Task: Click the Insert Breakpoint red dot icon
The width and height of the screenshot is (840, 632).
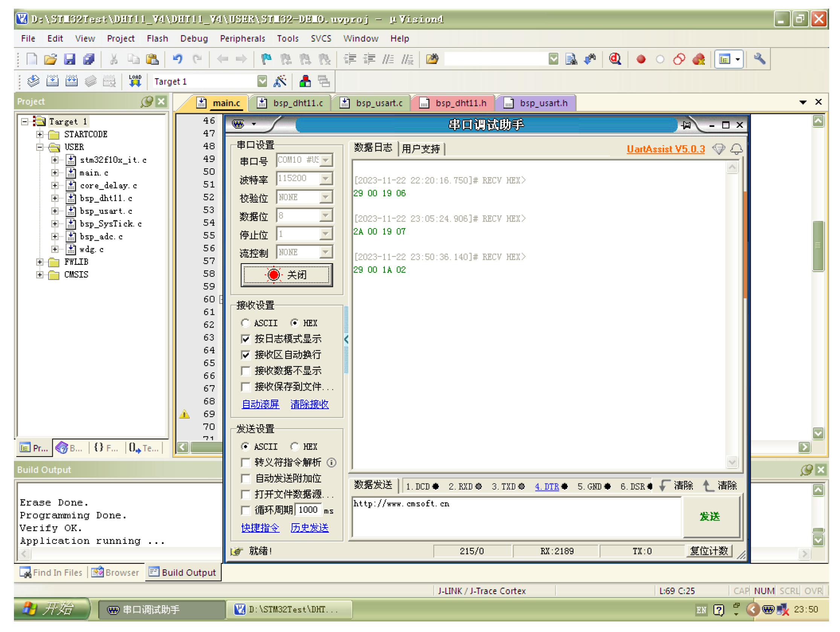Action: (x=641, y=59)
